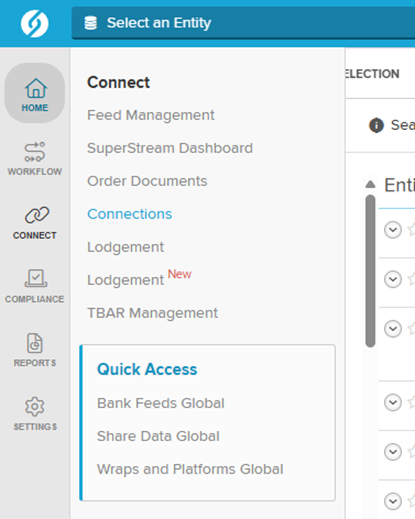Open Share Data Global quick access link
The height and width of the screenshot is (519, 415).
[158, 436]
